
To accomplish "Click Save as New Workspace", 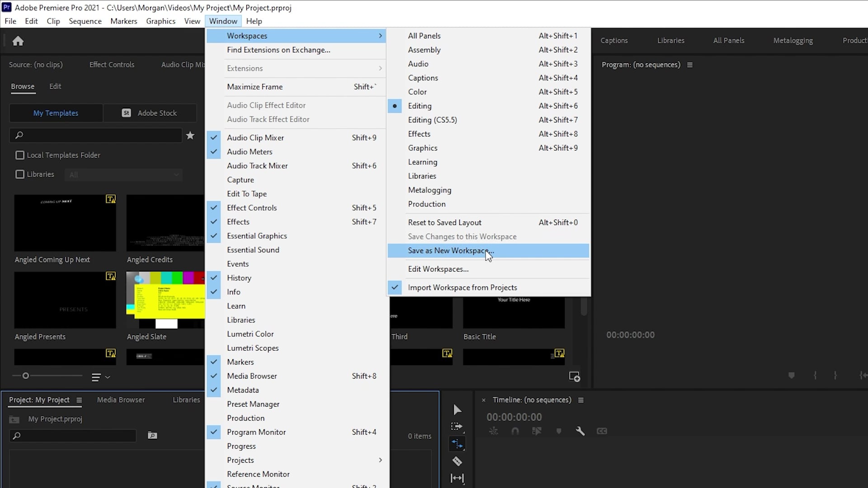I will click(x=450, y=250).
